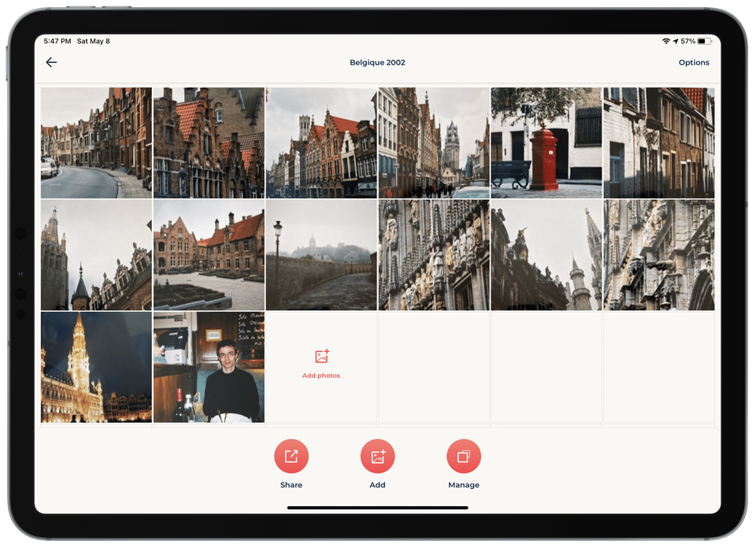The image size is (756, 548).
Task: Open the Options menu
Action: click(x=694, y=62)
